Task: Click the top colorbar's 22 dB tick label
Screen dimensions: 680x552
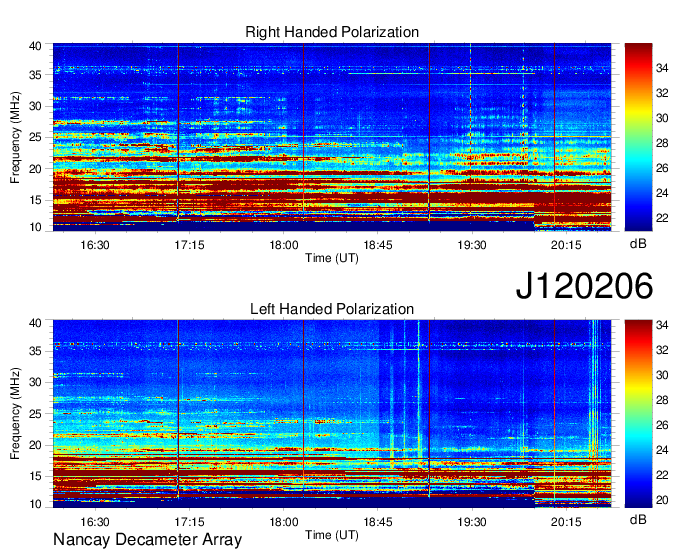Action: [662, 218]
